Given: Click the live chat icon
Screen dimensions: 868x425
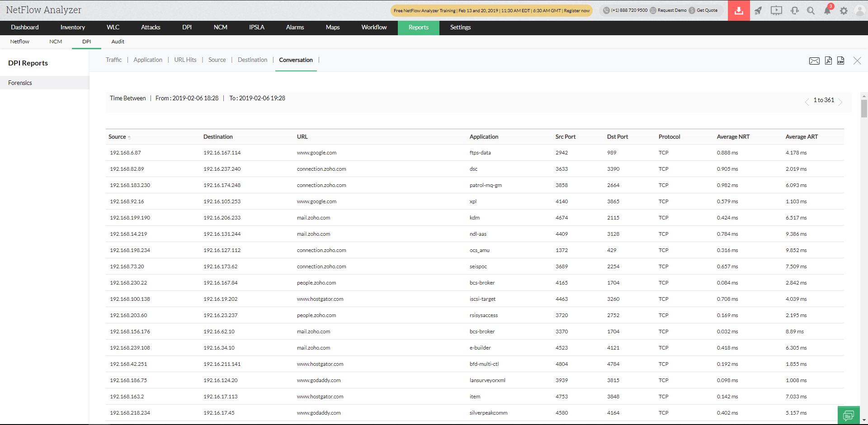Looking at the screenshot, I should click(849, 415).
